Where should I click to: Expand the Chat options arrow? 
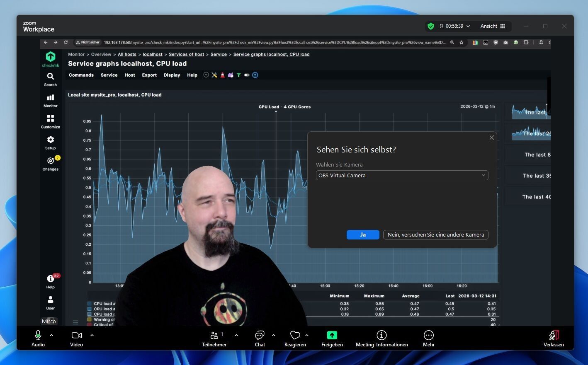click(x=274, y=335)
